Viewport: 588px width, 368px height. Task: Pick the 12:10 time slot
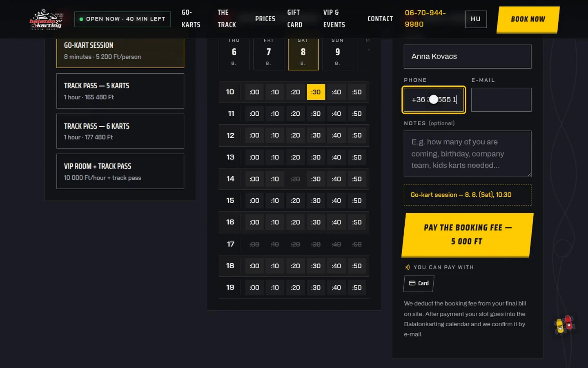275,135
